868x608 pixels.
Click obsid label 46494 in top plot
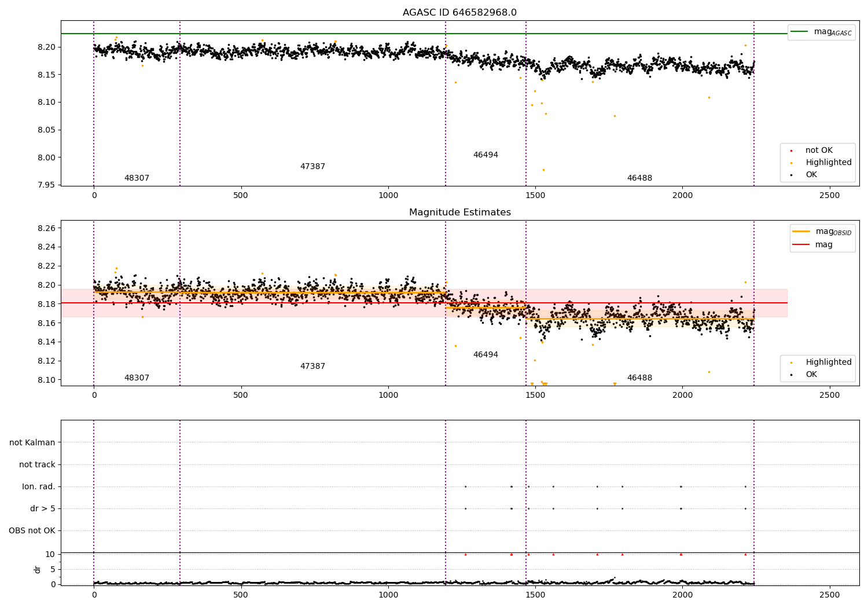[x=486, y=155]
